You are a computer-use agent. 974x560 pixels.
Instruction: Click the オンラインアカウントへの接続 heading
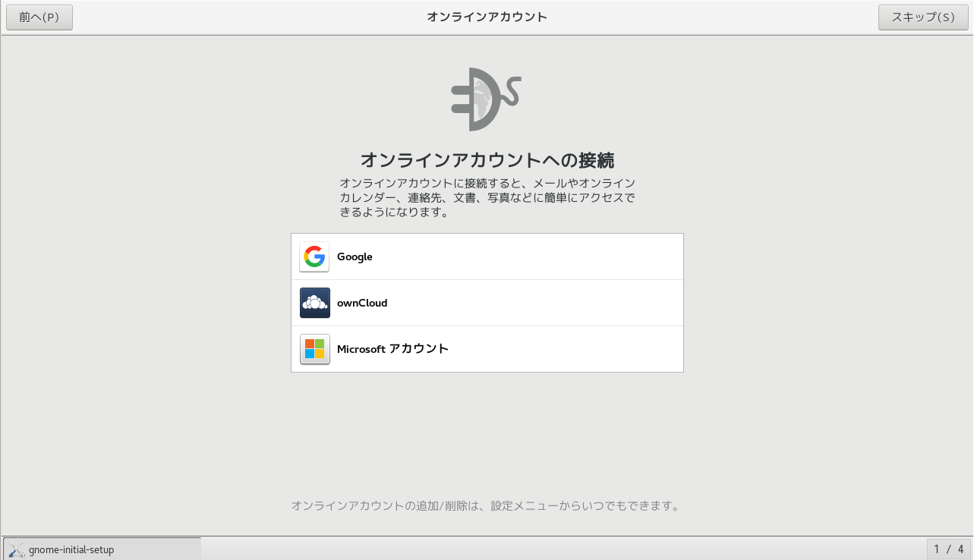coord(487,160)
